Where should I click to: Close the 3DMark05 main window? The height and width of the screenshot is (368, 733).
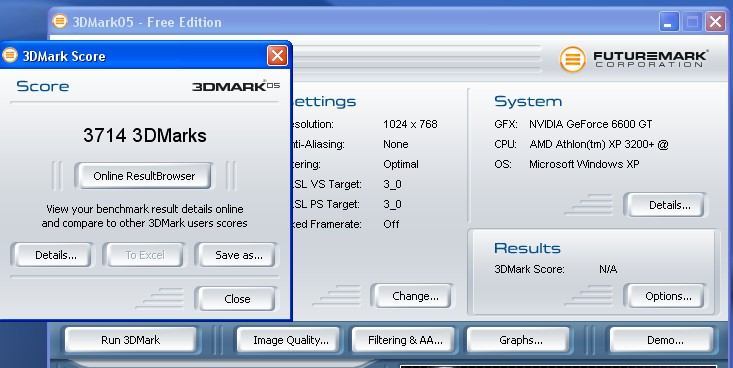[715, 22]
